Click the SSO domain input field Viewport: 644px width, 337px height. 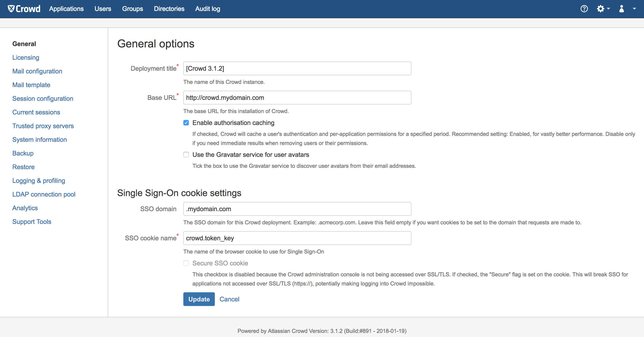pos(297,209)
